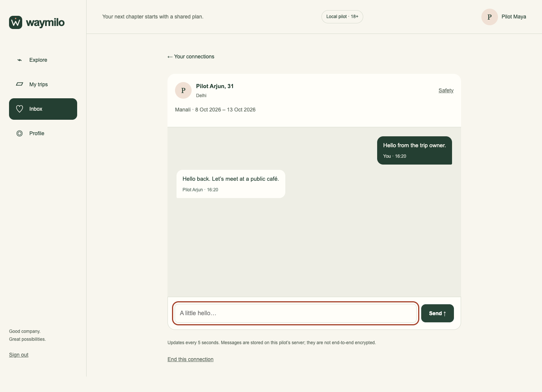Click Pilot Arjun's avatar in chat header
542x392 pixels.
(183, 90)
